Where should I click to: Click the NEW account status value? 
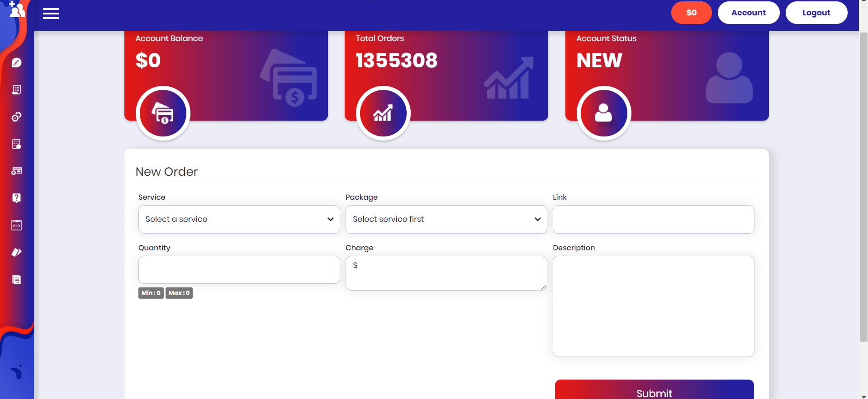(x=599, y=61)
